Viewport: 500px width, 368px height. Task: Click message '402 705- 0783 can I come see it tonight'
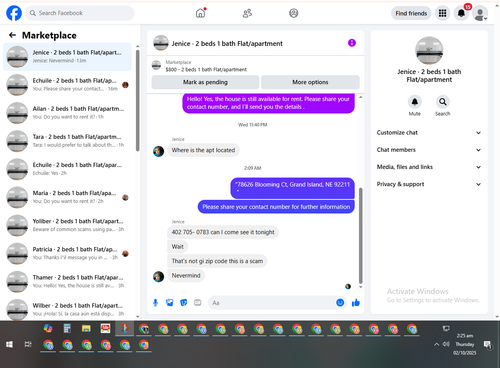coord(223,232)
